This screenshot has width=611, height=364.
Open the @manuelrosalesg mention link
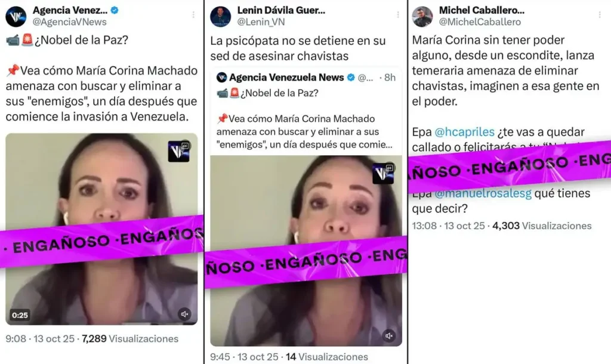tap(483, 194)
